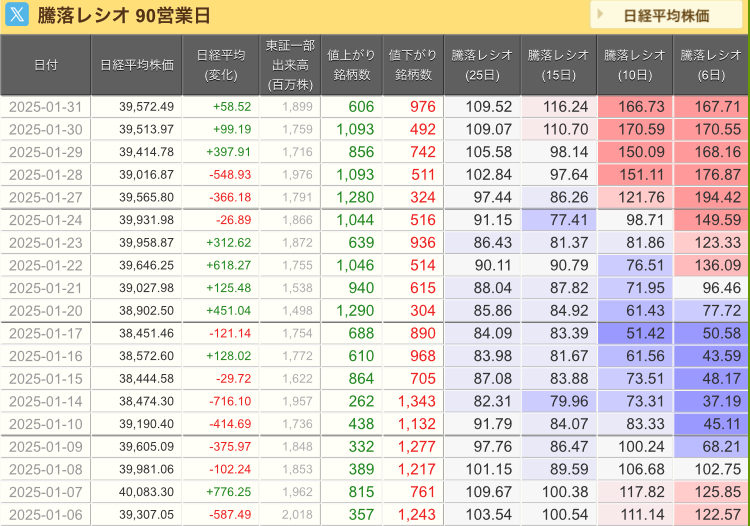Viewport: 750px width, 526px height.
Task: Click advancing issues value 262
Action: (361, 401)
